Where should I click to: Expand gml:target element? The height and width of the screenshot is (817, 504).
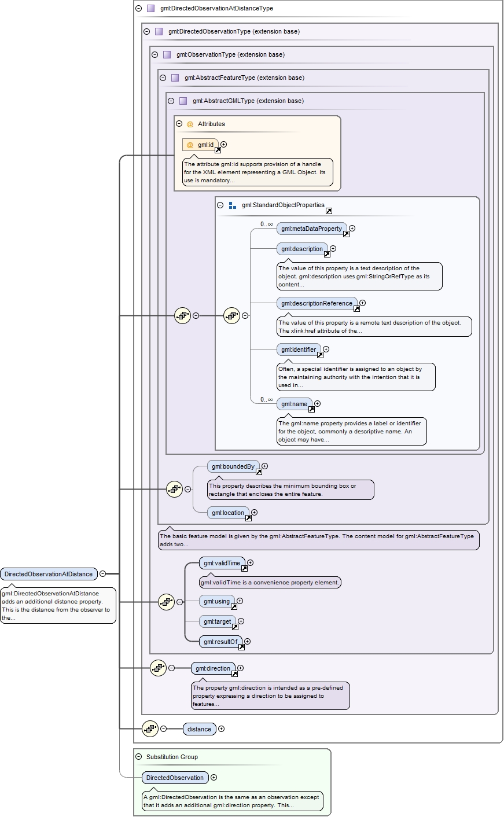[241, 621]
